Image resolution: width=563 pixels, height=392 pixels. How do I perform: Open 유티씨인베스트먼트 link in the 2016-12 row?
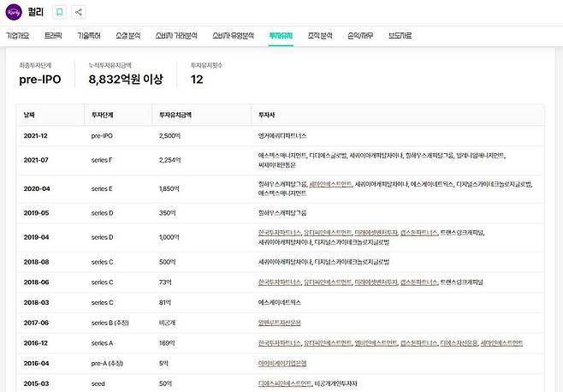pyautogui.click(x=328, y=343)
